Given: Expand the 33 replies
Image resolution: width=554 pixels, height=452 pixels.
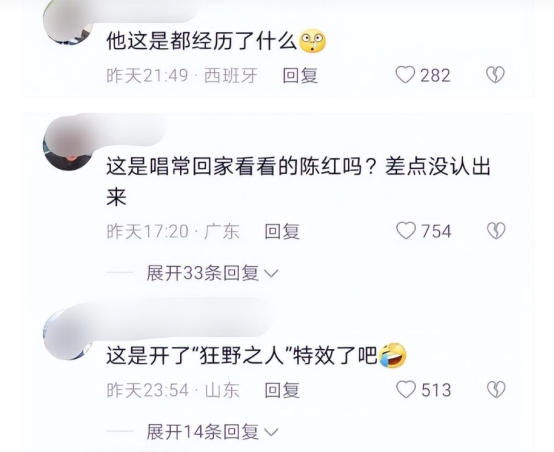Looking at the screenshot, I should (212, 273).
